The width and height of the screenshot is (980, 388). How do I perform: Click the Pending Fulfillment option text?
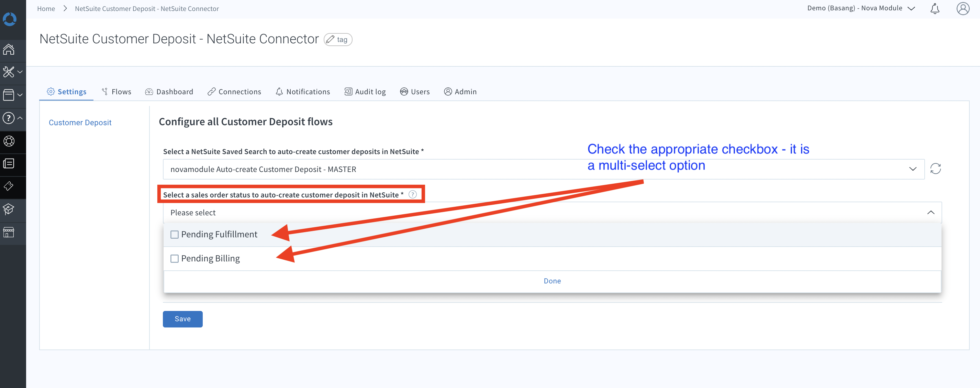219,235
